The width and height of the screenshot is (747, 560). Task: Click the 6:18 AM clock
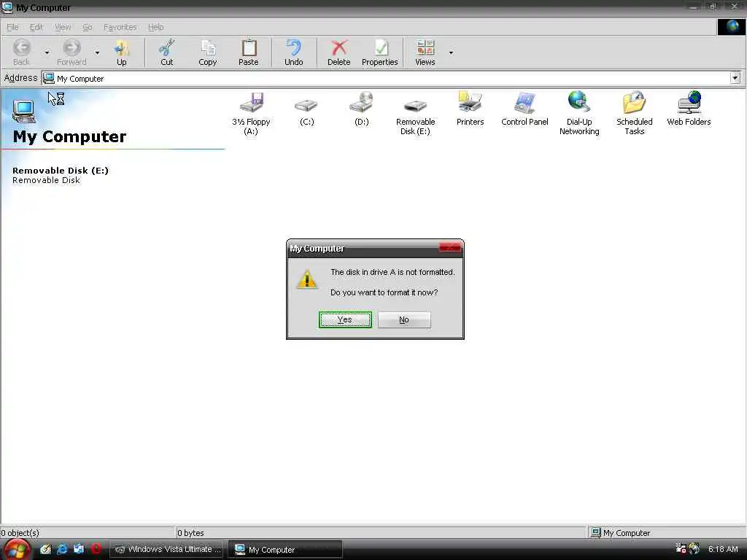click(x=723, y=549)
